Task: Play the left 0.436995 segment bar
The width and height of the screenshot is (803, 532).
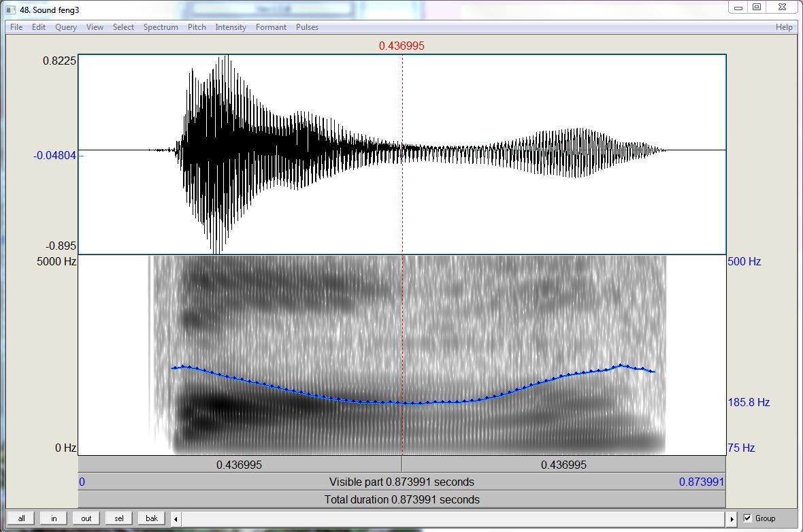Action: [240, 465]
